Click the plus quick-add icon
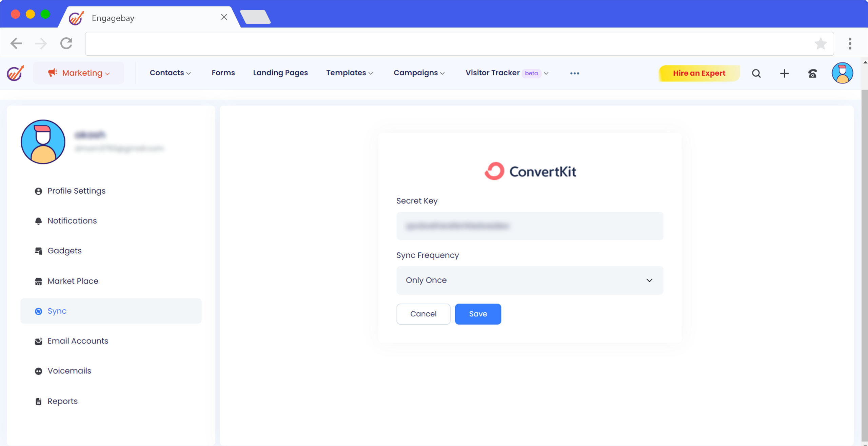This screenshot has width=868, height=446. pyautogui.click(x=784, y=73)
